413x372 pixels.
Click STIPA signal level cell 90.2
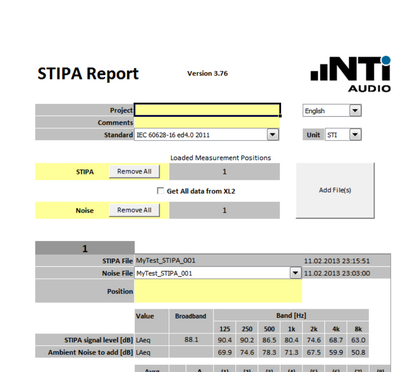[247, 340]
